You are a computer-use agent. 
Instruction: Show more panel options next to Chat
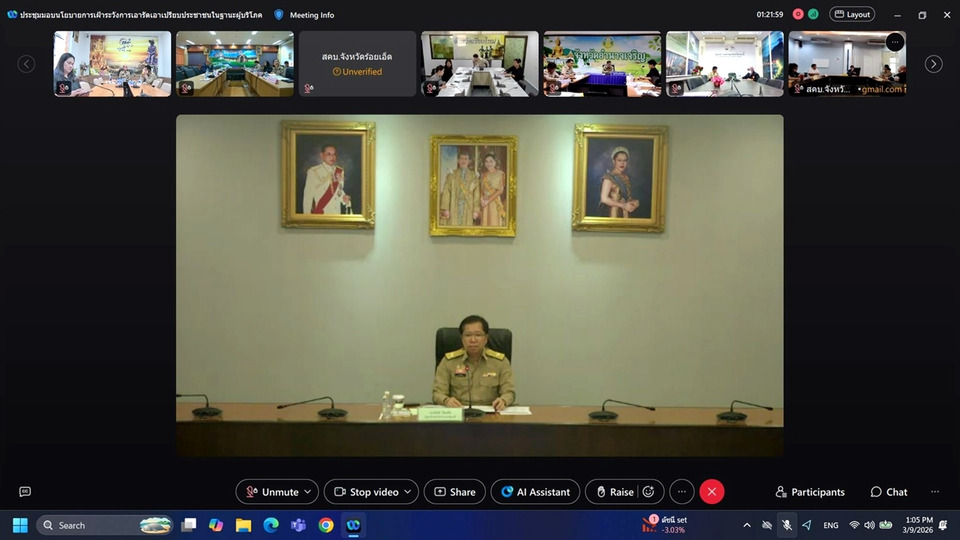935,492
